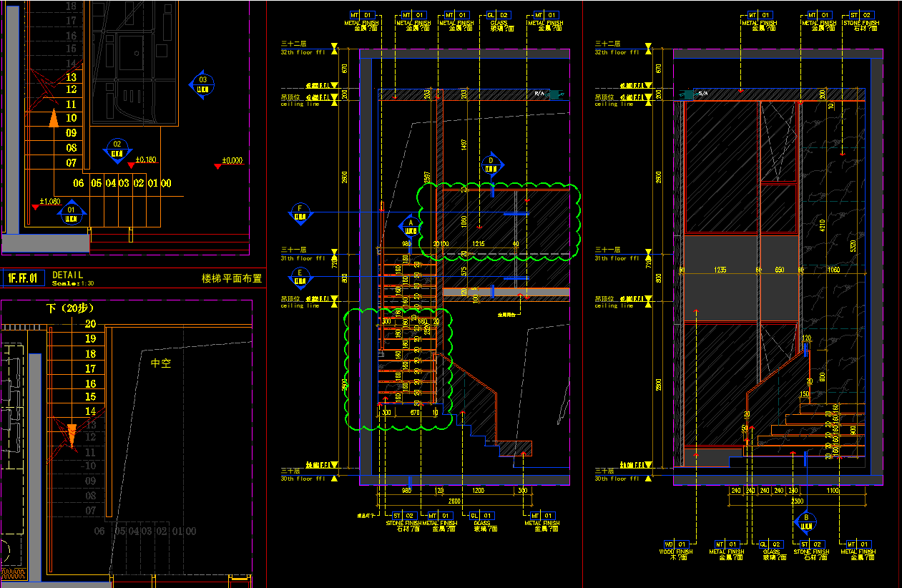The width and height of the screenshot is (902, 588).
Task: Pick the blue section marker labeled D
Action: coord(491,164)
